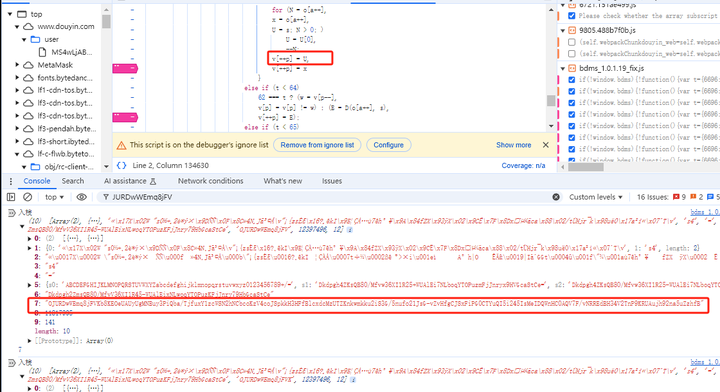The image size is (720, 392).
Task: Expand the [[Prototype]]: Array(0) entry
Action: coord(30,341)
